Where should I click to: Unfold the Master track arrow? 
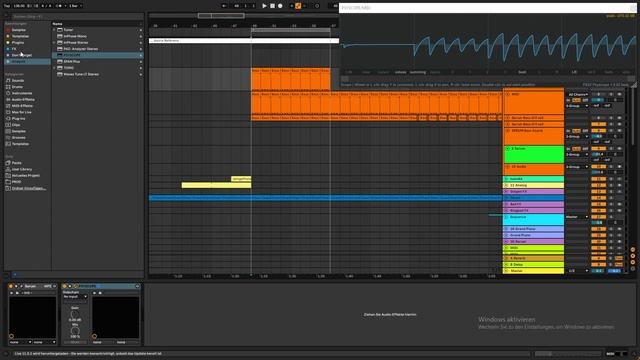click(507, 271)
